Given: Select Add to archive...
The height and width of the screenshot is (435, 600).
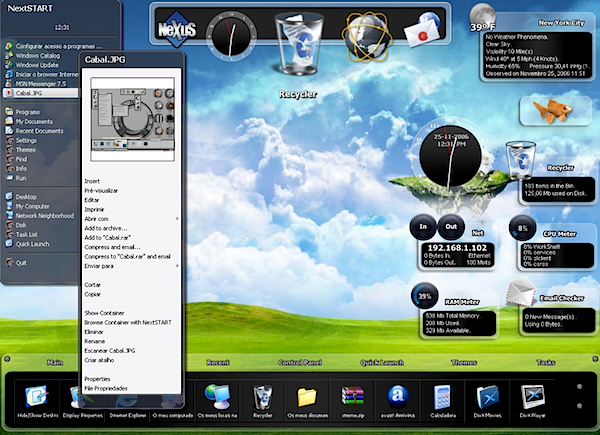Looking at the screenshot, I should pyautogui.click(x=106, y=228).
